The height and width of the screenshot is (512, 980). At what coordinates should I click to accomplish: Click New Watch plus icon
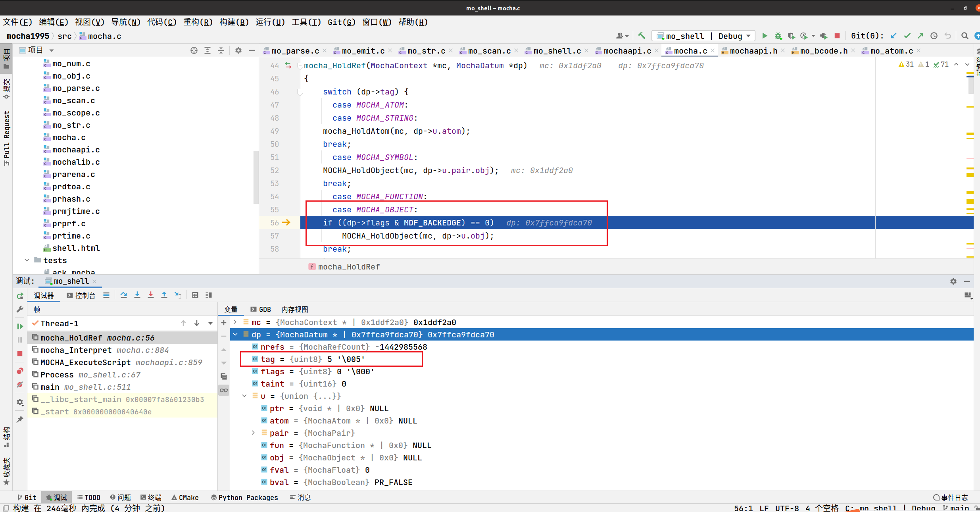[x=224, y=323]
